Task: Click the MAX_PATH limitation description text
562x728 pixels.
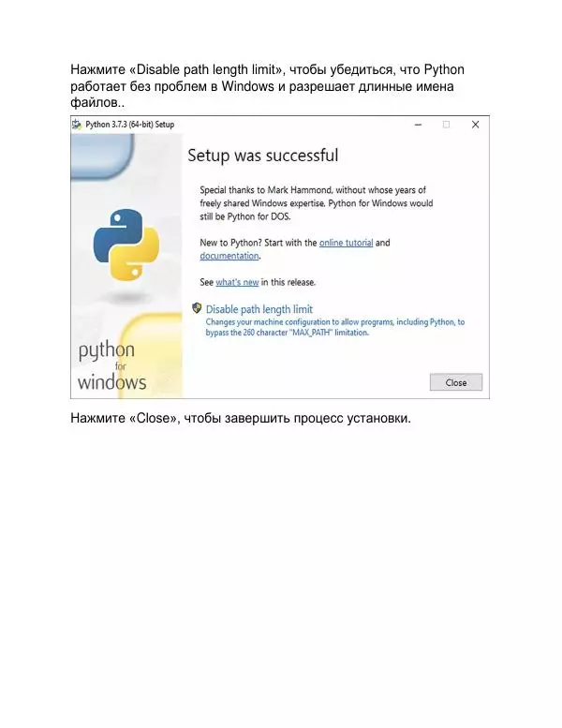Action: [x=335, y=327]
